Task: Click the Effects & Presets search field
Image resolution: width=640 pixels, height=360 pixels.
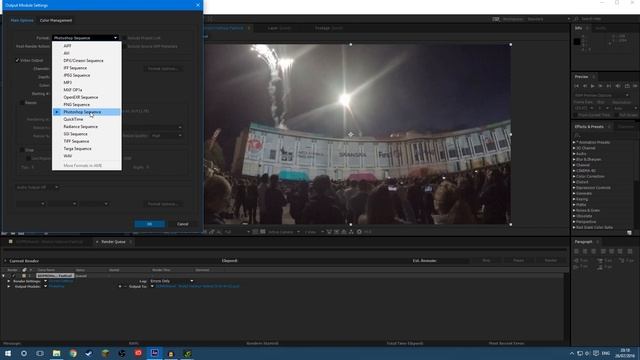Action: (605, 135)
